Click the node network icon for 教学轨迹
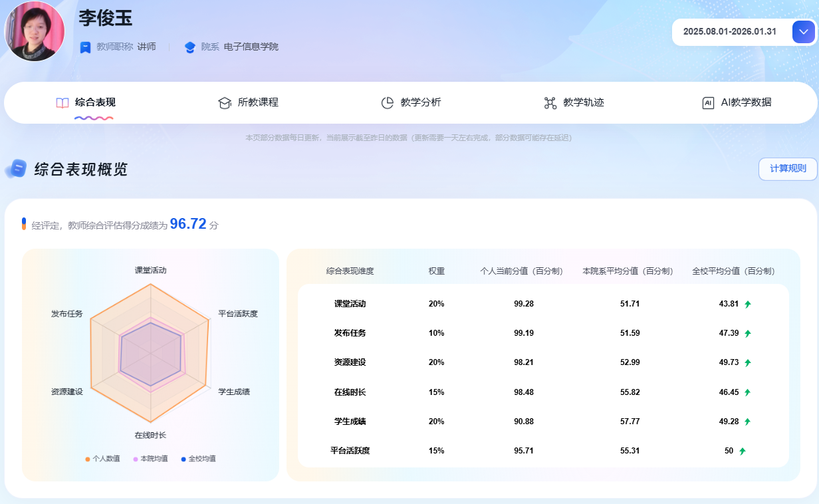Screen dimensions: 819x504 550,103
